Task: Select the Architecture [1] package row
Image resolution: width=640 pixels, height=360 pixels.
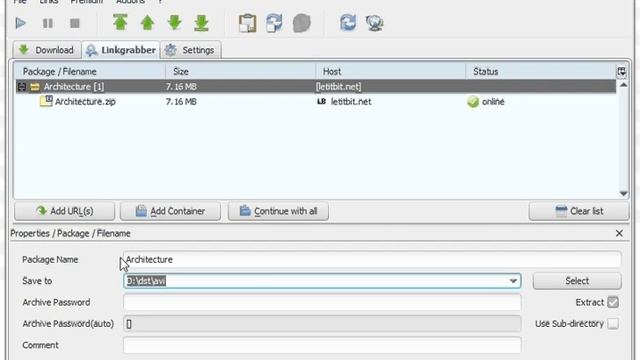Action: (x=316, y=87)
